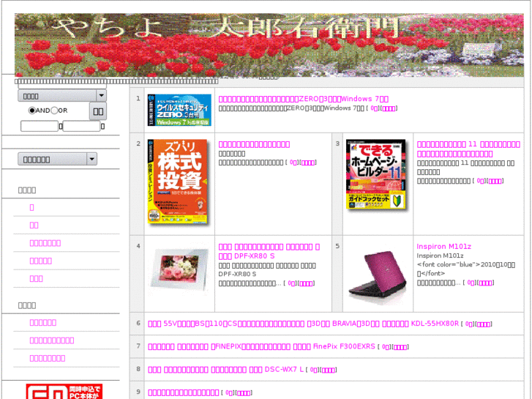Click the first link in the second sidebar list
Screen dimensions: 532x399
pyautogui.click(x=42, y=323)
